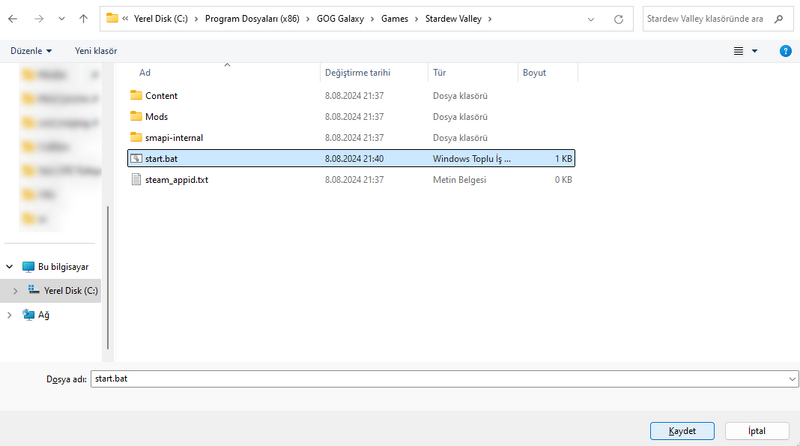Open address bar history dropdown

[591, 19]
